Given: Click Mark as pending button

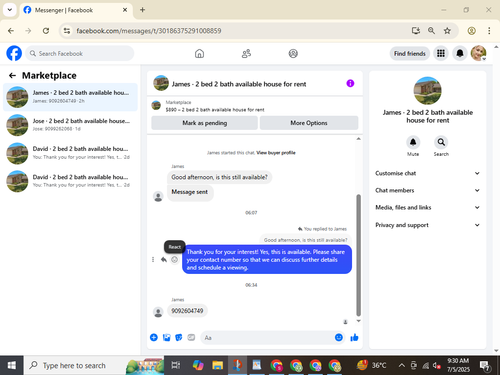Looking at the screenshot, I should pos(204,123).
